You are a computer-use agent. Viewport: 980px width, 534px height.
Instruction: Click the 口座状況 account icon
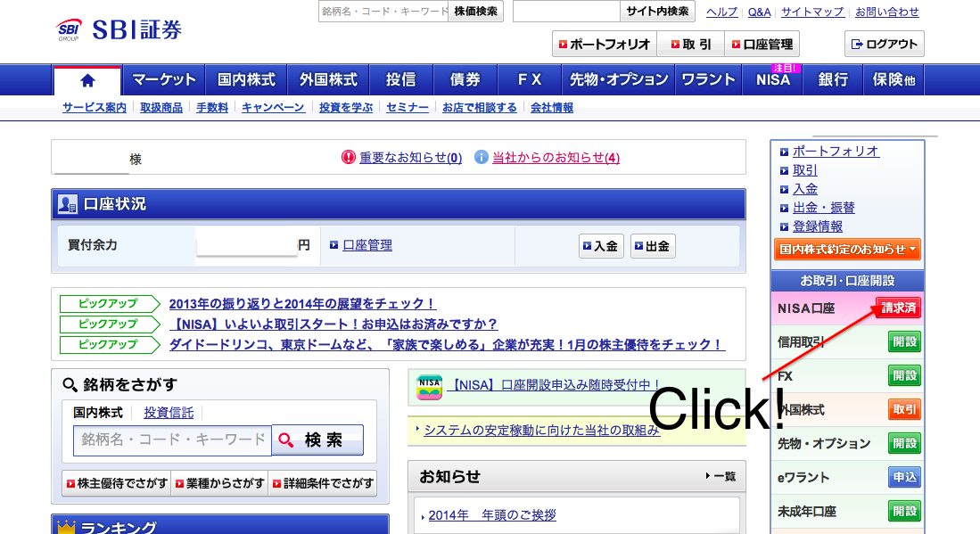[x=67, y=204]
